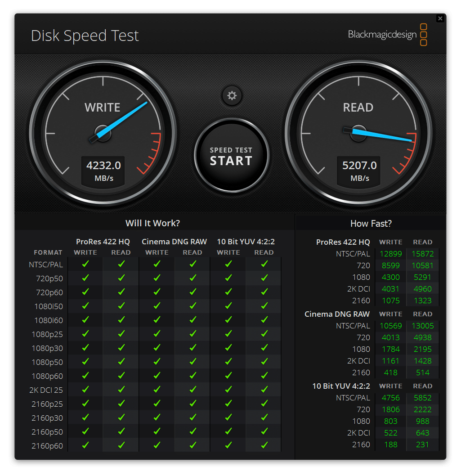
Task: Click ProRes 422 HQ NTSC/PAL write value 12899
Action: [390, 254]
